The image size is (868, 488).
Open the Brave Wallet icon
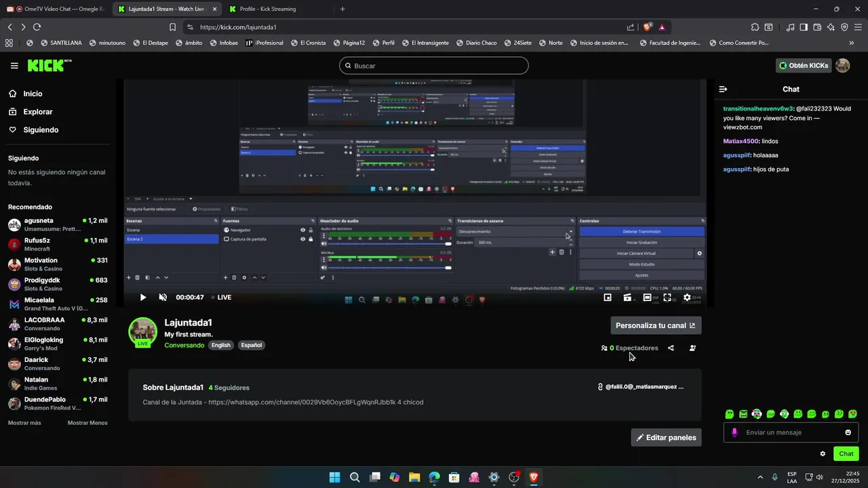817,27
